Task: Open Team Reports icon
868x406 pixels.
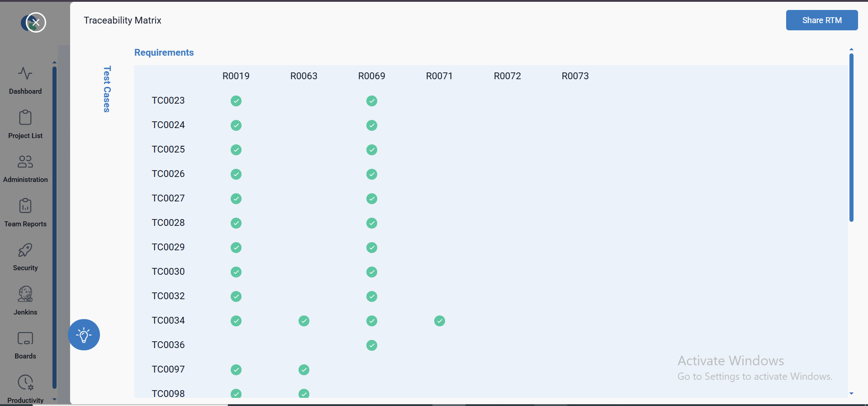Action: (x=25, y=206)
